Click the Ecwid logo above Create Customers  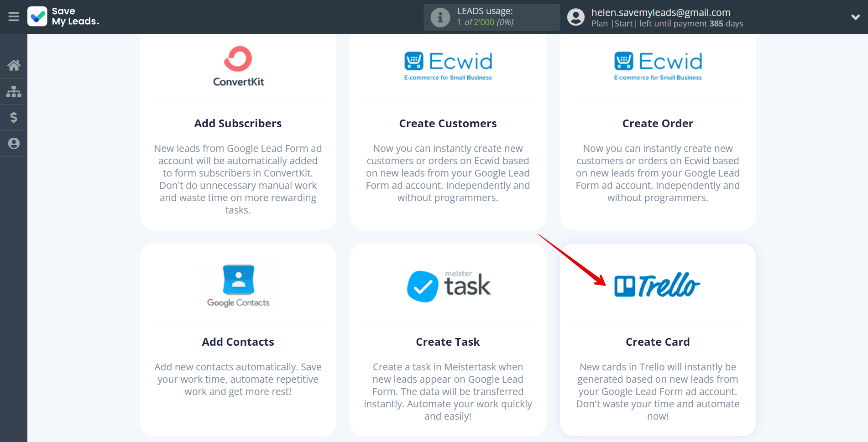point(448,66)
